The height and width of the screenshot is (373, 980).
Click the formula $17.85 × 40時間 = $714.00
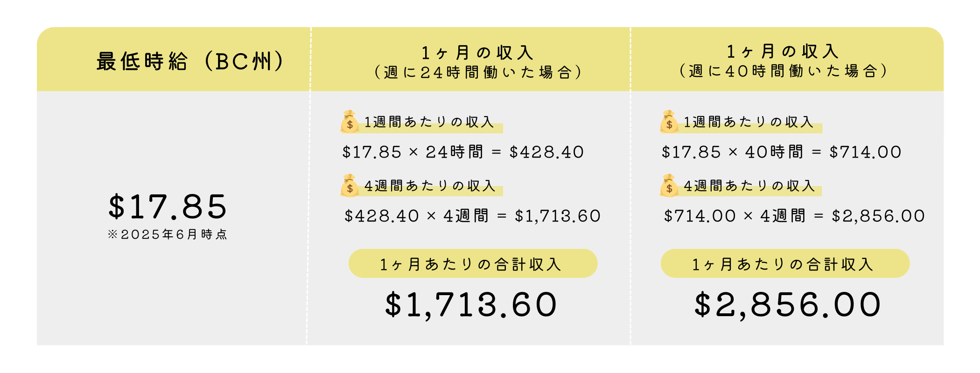tap(782, 152)
